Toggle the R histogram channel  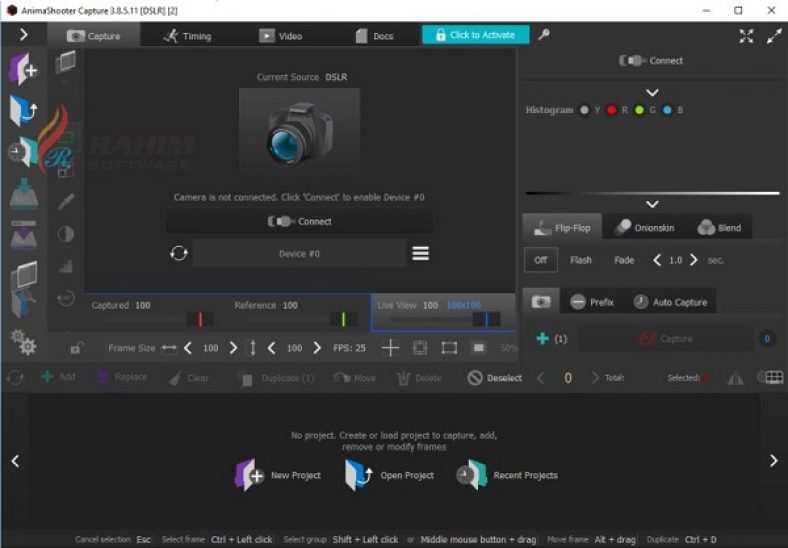pos(612,110)
